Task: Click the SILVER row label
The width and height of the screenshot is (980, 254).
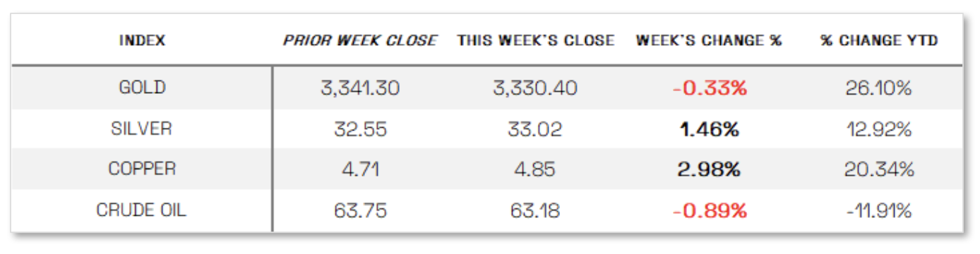Action: pos(142,128)
